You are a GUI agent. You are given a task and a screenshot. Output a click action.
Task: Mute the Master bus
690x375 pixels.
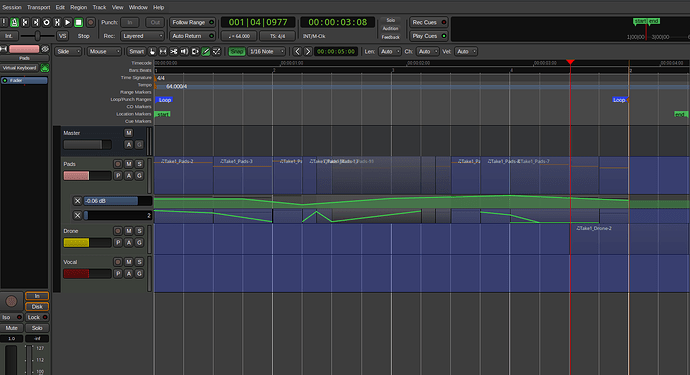[x=128, y=132]
